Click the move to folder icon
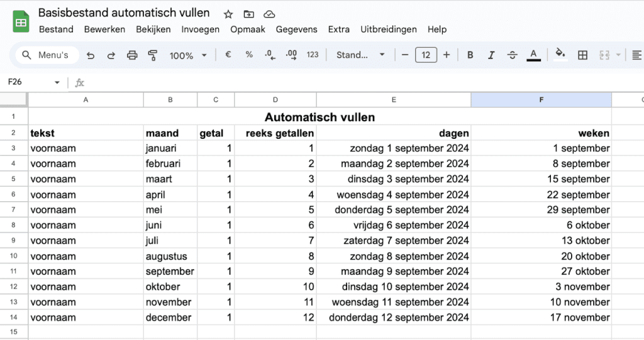The height and width of the screenshot is (340, 644). (x=249, y=14)
